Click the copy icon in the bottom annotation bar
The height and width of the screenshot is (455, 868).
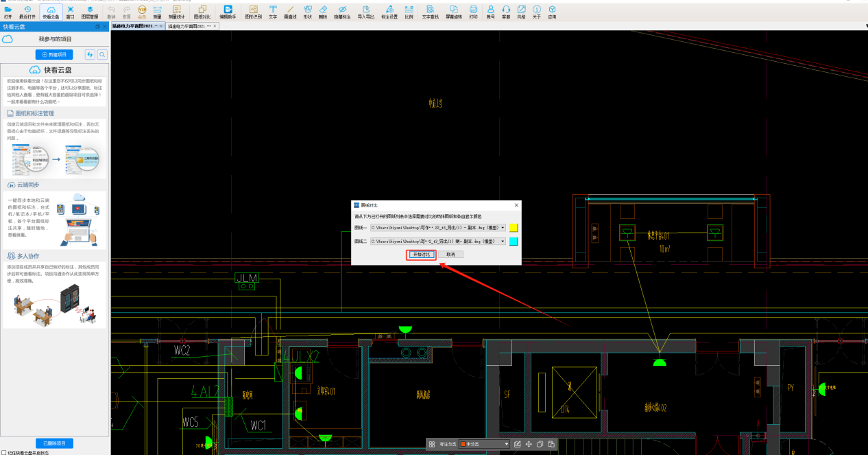coord(540,445)
